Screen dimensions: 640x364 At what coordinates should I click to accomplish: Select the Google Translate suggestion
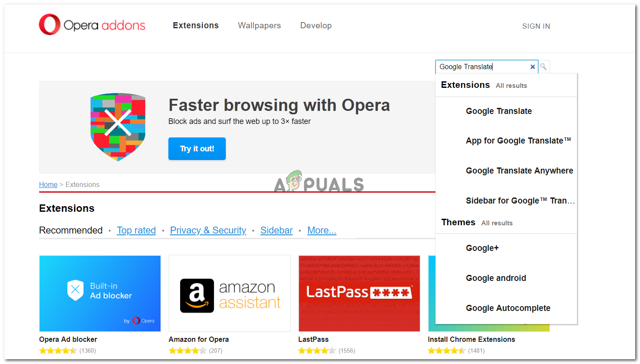point(499,111)
